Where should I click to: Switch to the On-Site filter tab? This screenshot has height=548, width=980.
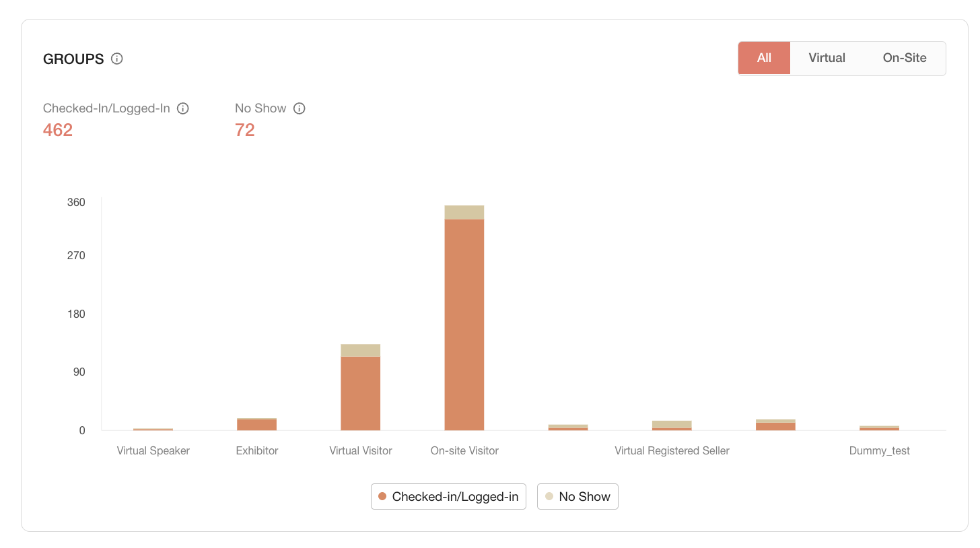(905, 58)
